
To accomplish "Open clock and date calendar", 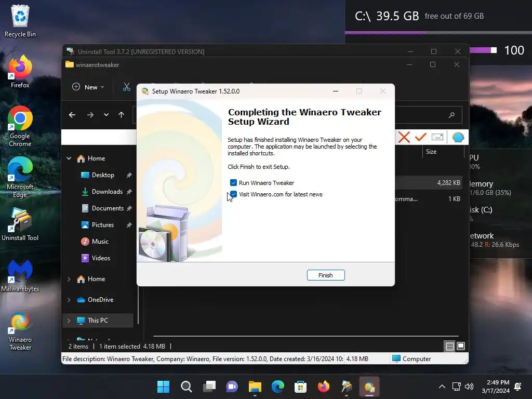I will pos(496,387).
